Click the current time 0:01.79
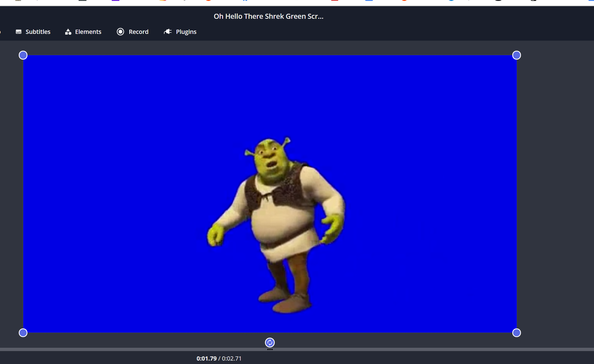 [206, 358]
